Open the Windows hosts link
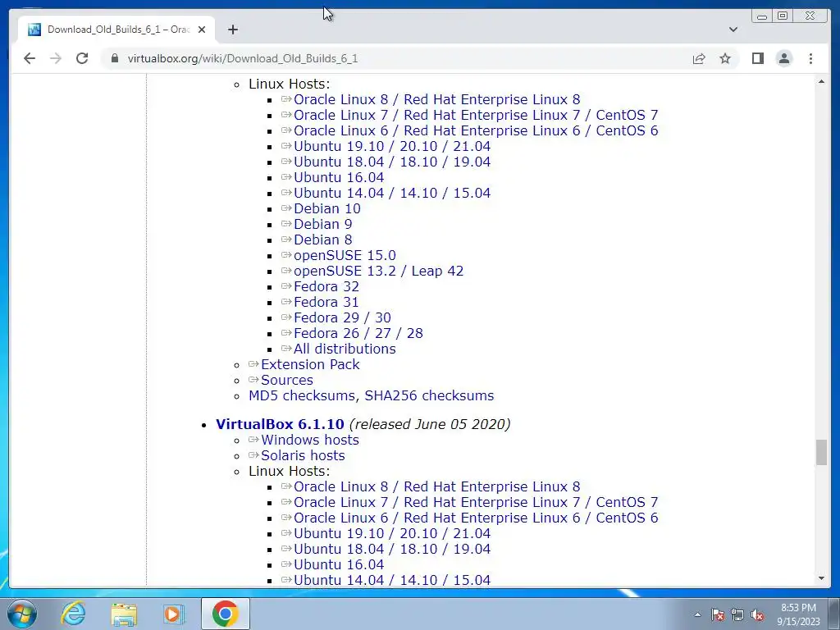Viewport: 840px width, 630px height. coord(309,440)
